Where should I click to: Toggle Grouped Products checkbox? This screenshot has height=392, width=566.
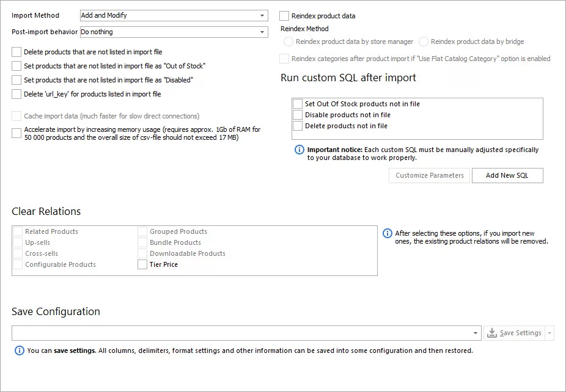pos(142,231)
